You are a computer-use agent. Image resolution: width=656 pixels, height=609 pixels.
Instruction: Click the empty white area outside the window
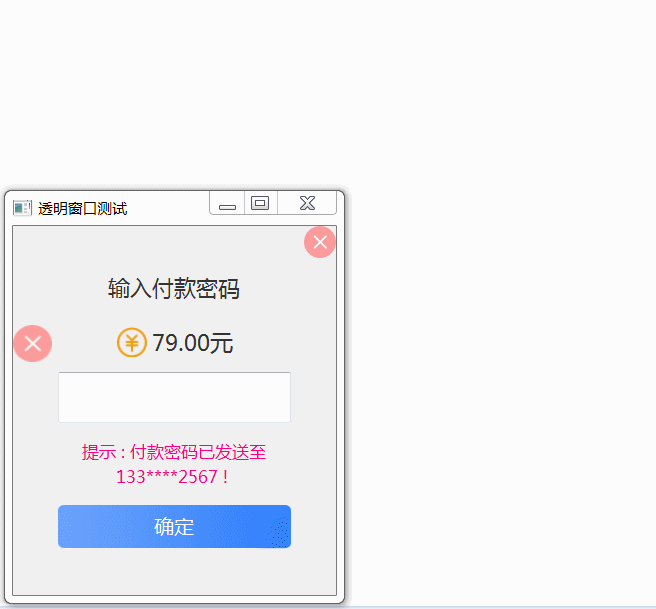click(x=498, y=293)
